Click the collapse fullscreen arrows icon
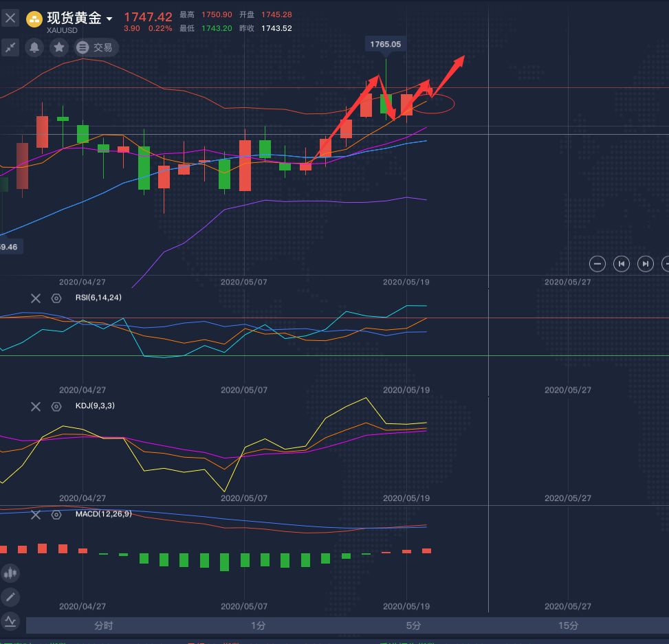This screenshot has height=644, width=669. [10, 47]
